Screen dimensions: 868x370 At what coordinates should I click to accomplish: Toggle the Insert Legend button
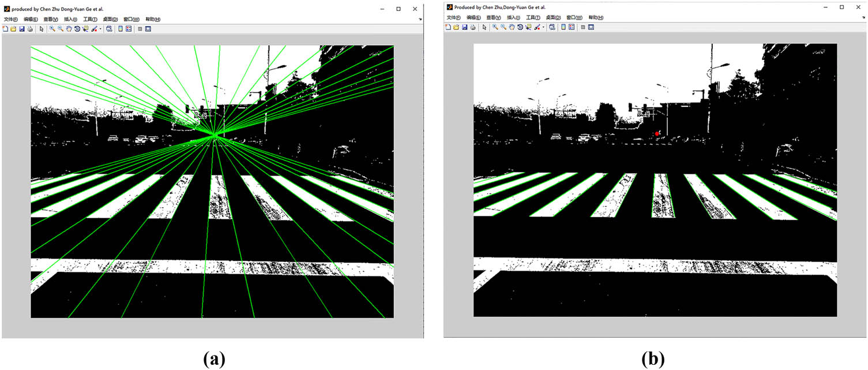click(x=129, y=29)
